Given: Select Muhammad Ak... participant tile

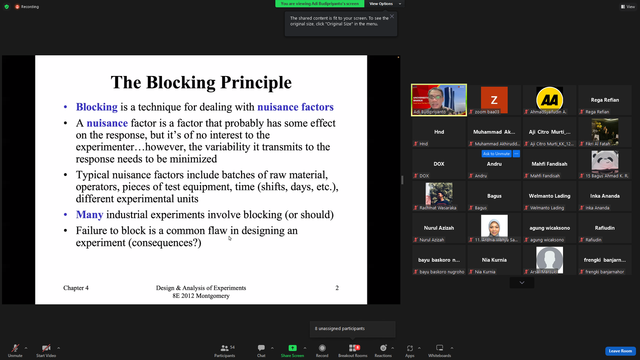Looking at the screenshot, I should click(494, 132).
